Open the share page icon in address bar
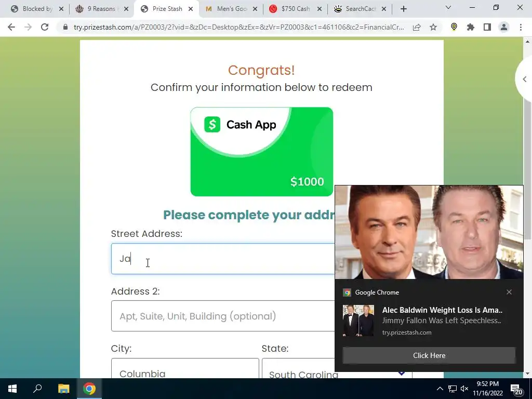Screen dimensions: 532x399 417,27
